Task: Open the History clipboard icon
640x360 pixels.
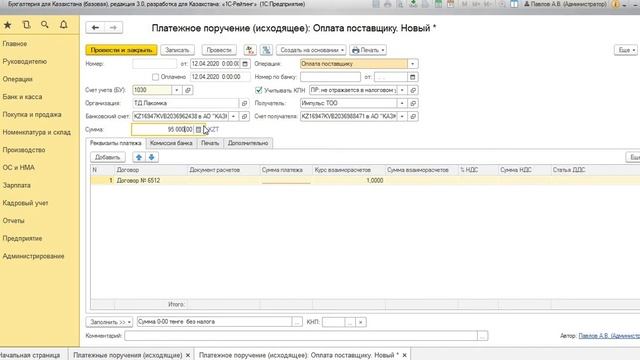Action: coord(27,25)
